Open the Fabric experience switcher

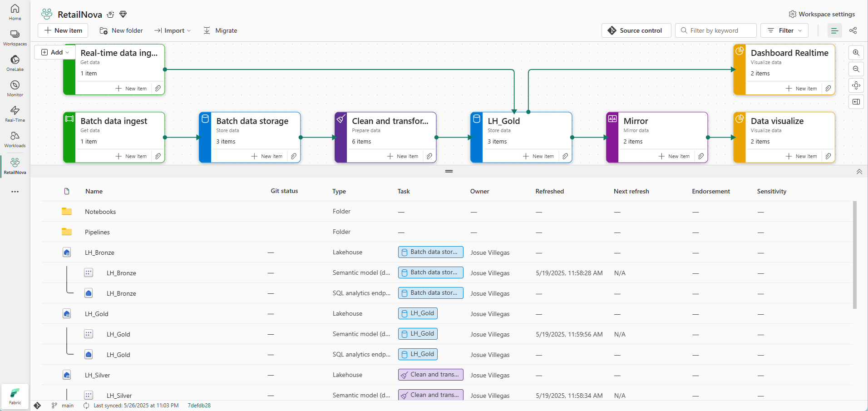15,396
